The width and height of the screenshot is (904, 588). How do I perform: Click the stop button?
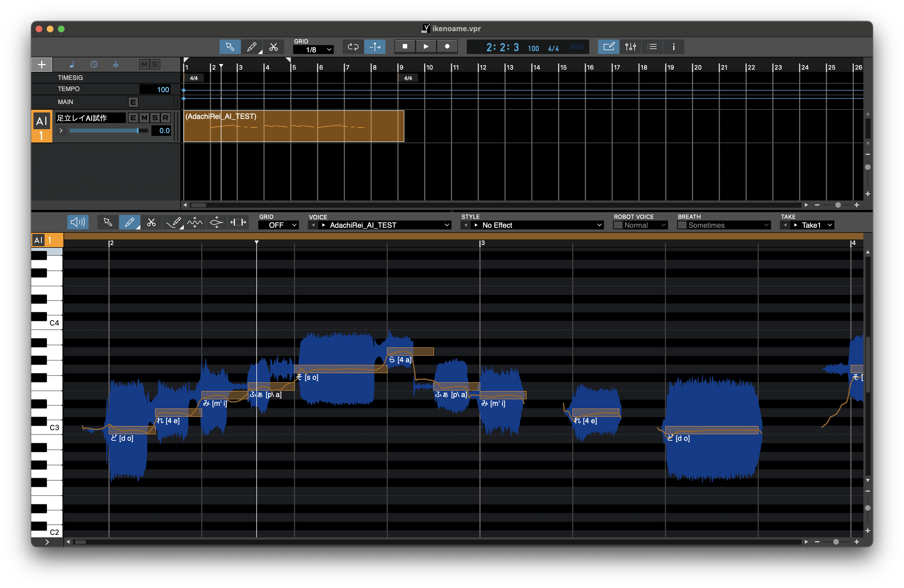click(x=405, y=46)
